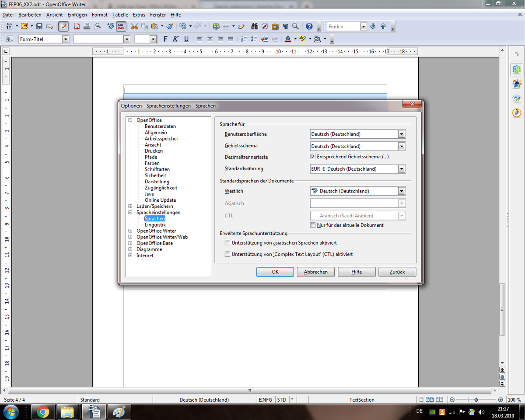Viewport: 525px width, 420px height.
Task: Open the paragraph style Form-Titel dropdown
Action: coord(66,39)
